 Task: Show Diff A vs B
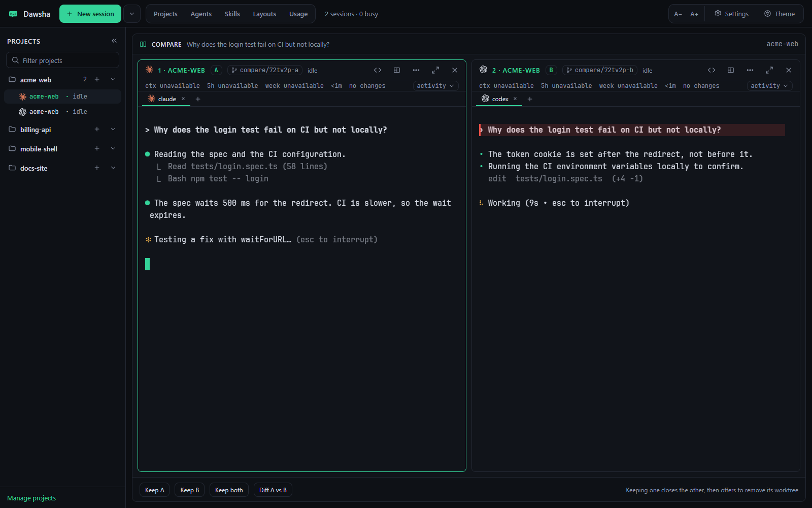click(273, 490)
